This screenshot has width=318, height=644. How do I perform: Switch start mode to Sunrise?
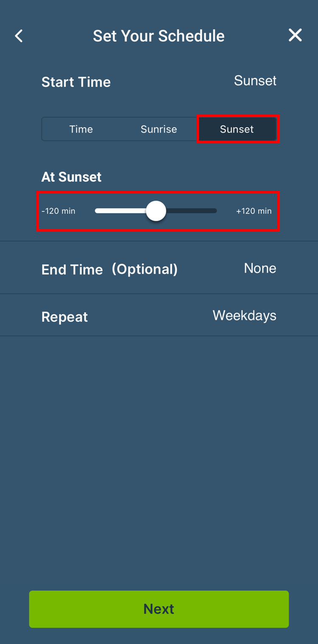click(x=159, y=129)
